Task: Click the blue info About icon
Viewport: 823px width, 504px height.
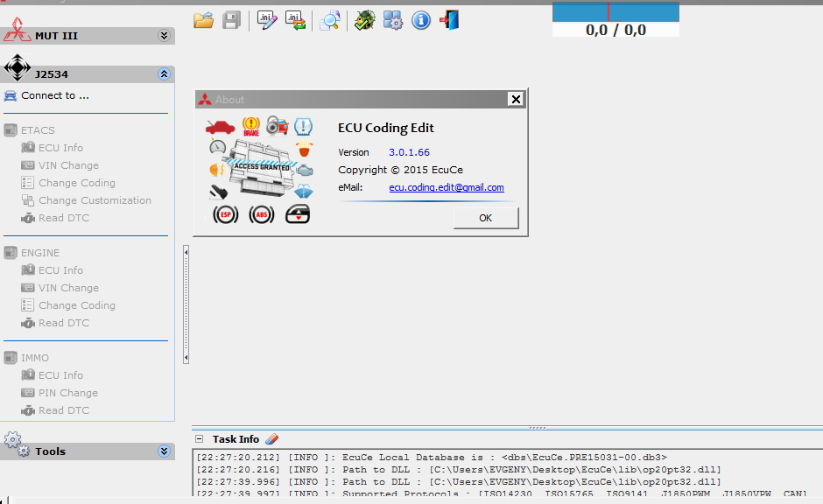Action: pos(421,20)
